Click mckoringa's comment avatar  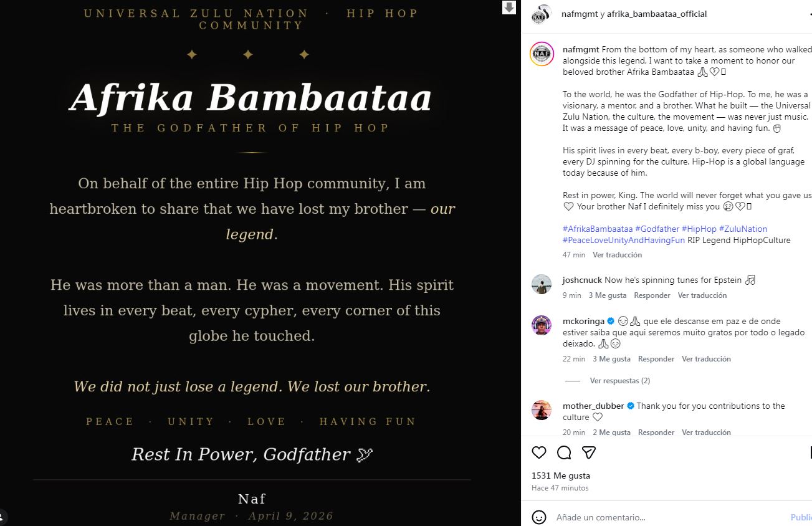tap(542, 325)
